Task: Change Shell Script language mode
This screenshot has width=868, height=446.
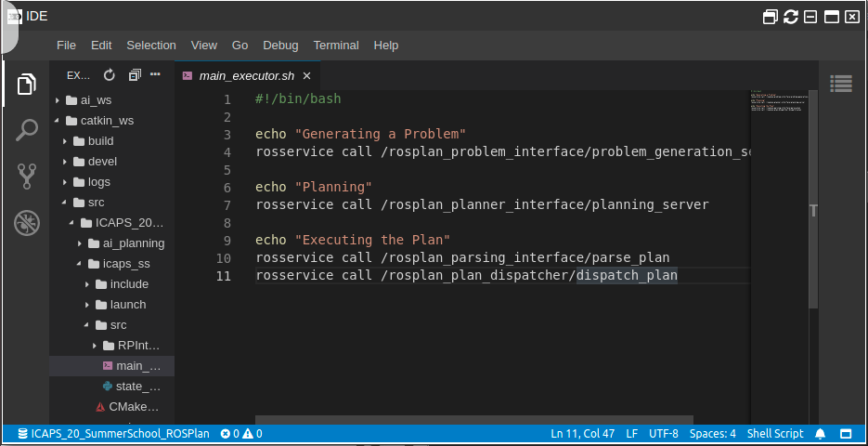Action: pyautogui.click(x=775, y=433)
